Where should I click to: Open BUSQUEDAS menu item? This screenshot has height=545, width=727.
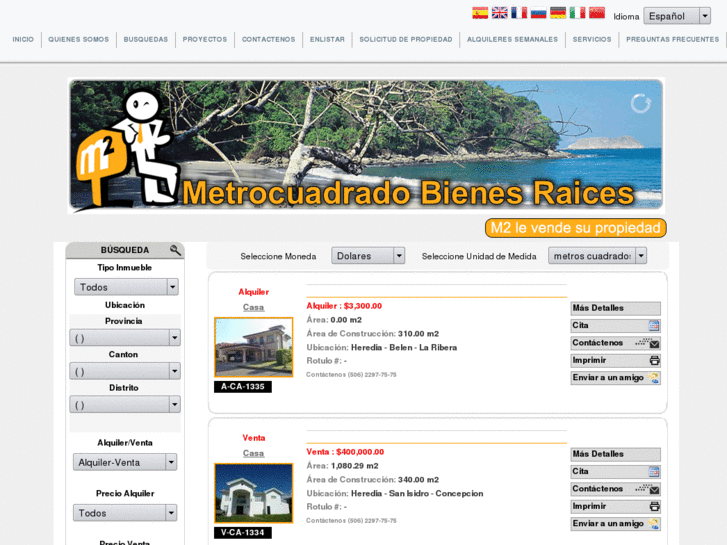(x=146, y=39)
